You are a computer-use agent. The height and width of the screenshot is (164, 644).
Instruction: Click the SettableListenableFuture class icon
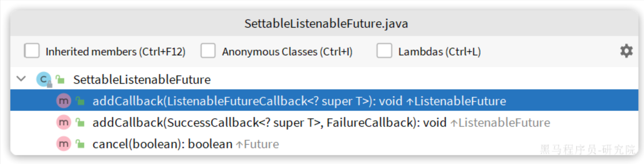click(x=44, y=79)
